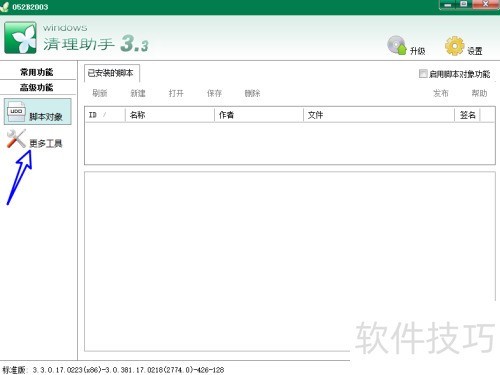Sort by the 作者 column header

pos(259,115)
